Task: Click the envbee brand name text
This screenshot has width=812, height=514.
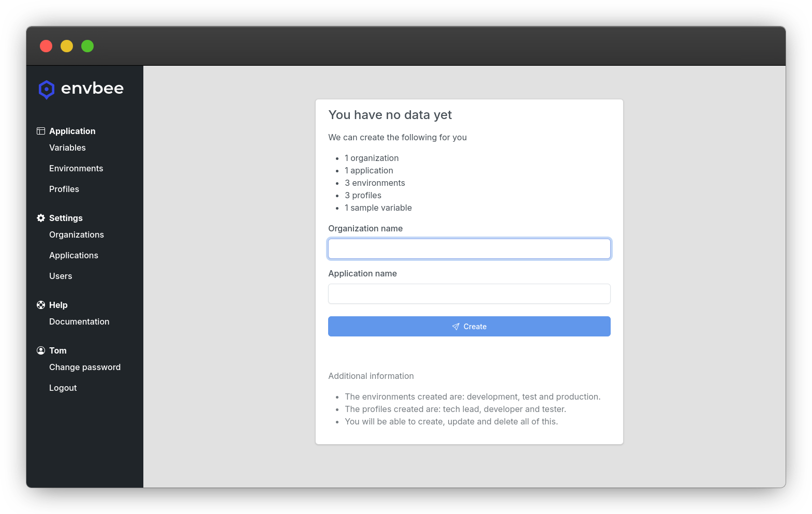Action: click(x=92, y=89)
